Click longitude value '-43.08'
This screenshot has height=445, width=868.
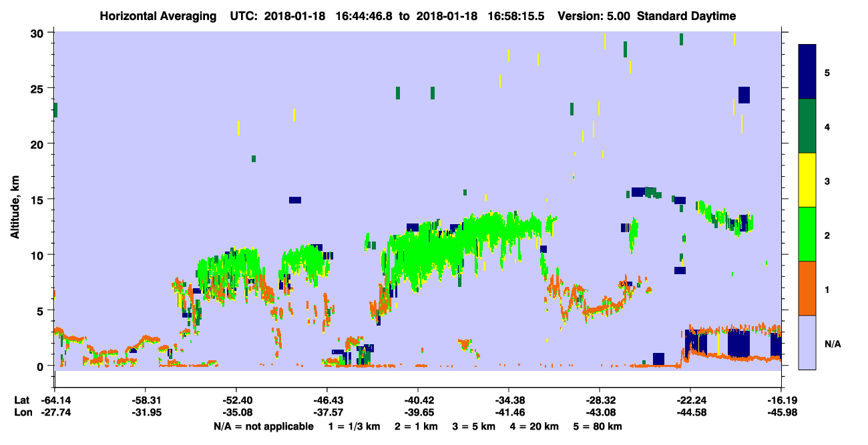point(600,413)
